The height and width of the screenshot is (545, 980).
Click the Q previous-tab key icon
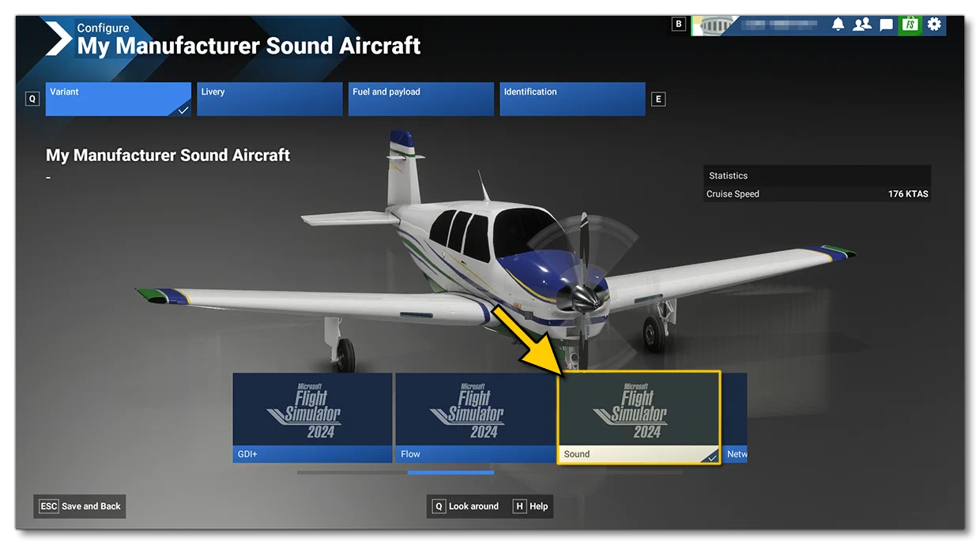pyautogui.click(x=32, y=99)
